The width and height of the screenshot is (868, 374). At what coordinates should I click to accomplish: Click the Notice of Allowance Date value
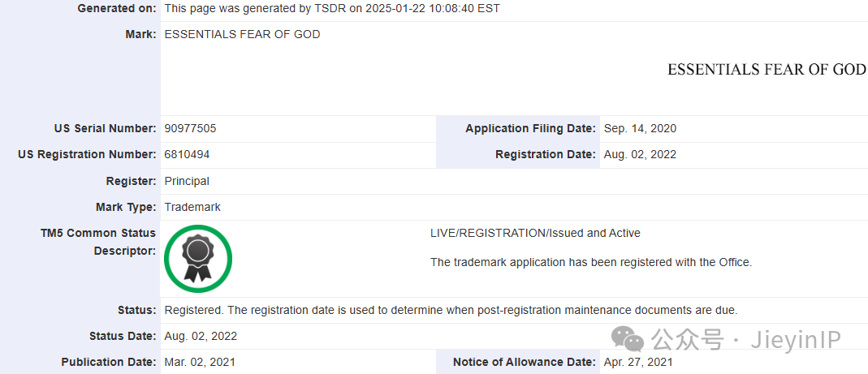638,362
